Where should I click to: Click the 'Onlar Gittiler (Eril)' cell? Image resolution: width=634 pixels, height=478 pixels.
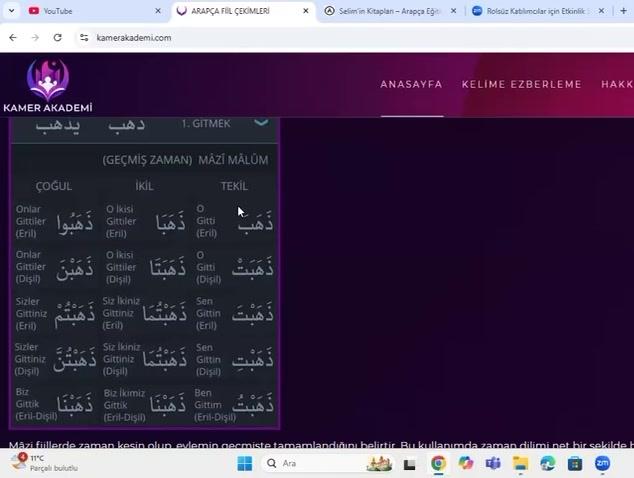[x=55, y=221]
